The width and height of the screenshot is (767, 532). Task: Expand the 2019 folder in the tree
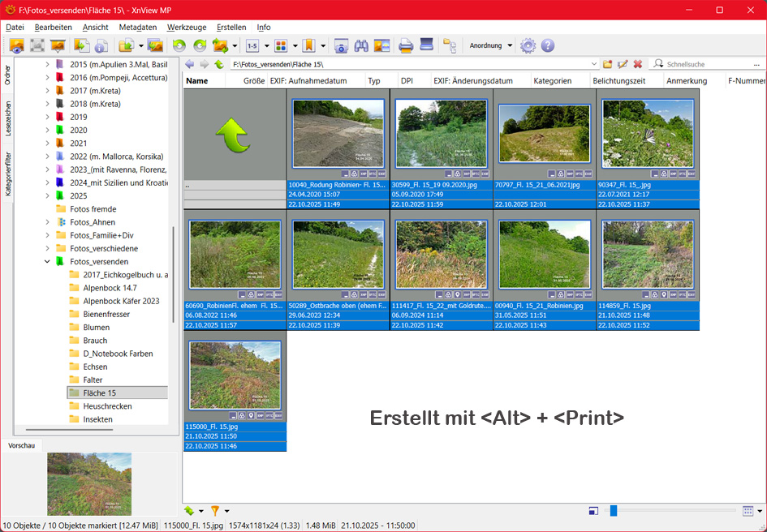pyautogui.click(x=47, y=117)
